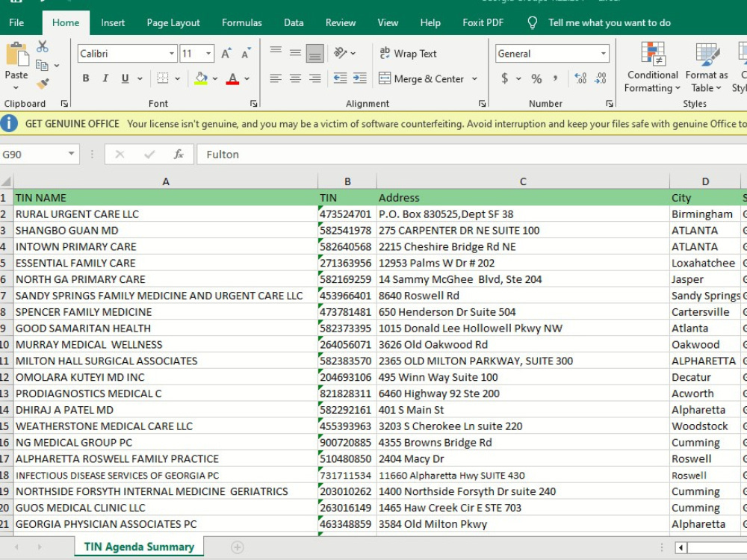Image resolution: width=747 pixels, height=560 pixels.
Task: Toggle Bold formatting
Action: point(86,78)
